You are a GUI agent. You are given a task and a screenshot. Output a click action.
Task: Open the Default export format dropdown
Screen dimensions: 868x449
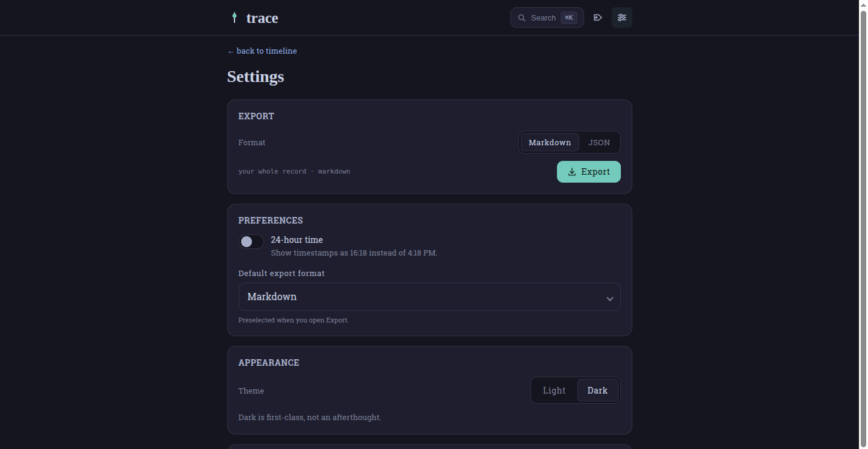click(x=430, y=297)
